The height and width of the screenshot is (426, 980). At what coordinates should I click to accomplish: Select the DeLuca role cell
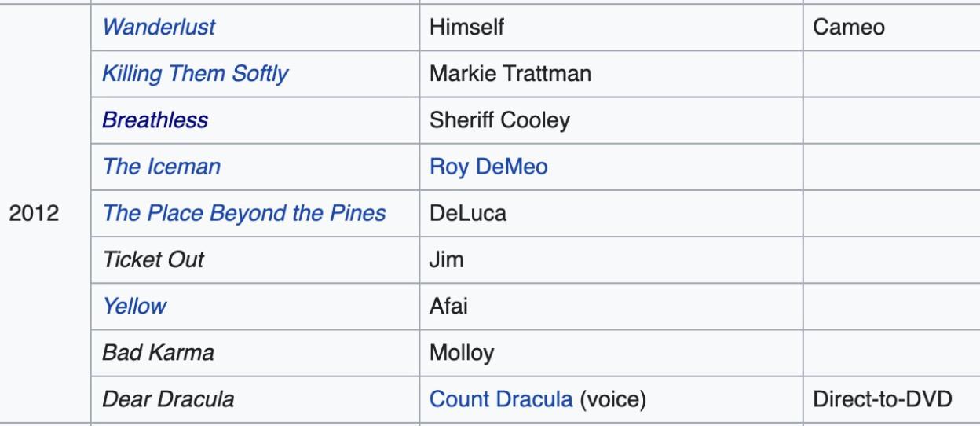click(467, 213)
